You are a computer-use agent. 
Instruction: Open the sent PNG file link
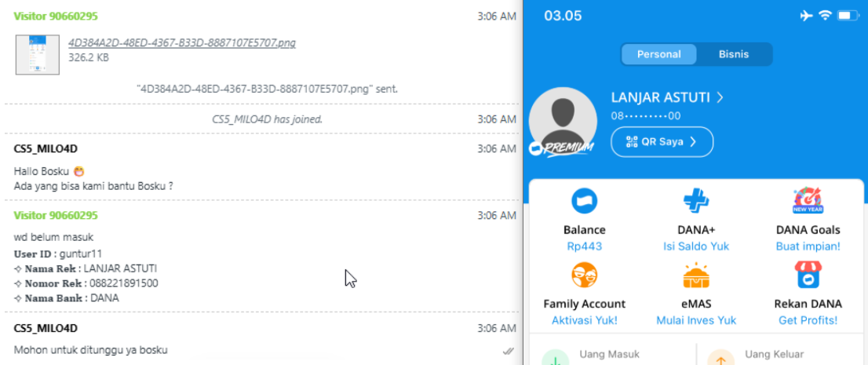[181, 43]
